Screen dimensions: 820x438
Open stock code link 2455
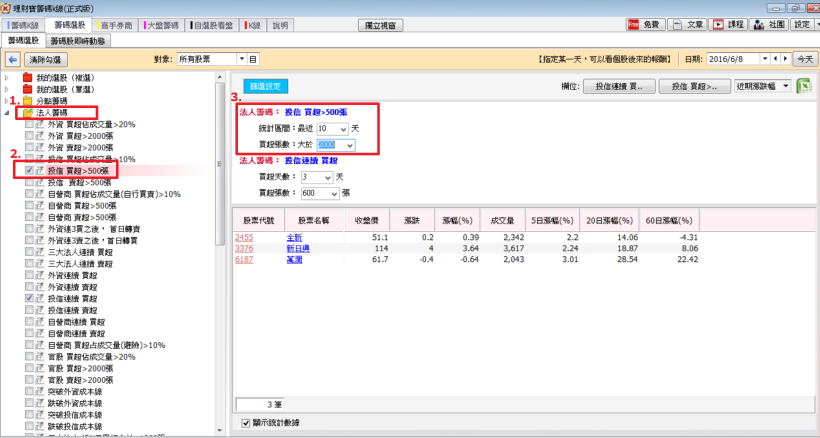[244, 237]
